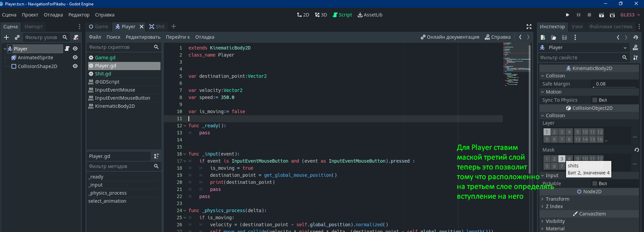Reset Mask property with revert arrow
Screen dimensions: 644x232
(x=636, y=150)
